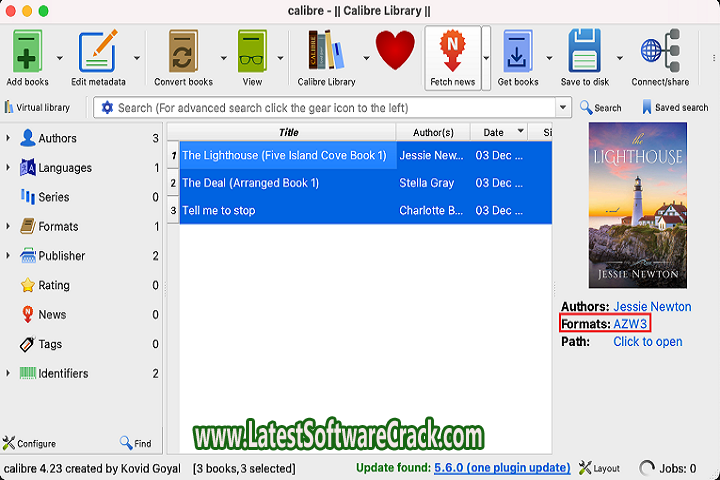This screenshot has height=480, width=720.
Task: Click the Save to disk icon
Action: click(583, 50)
